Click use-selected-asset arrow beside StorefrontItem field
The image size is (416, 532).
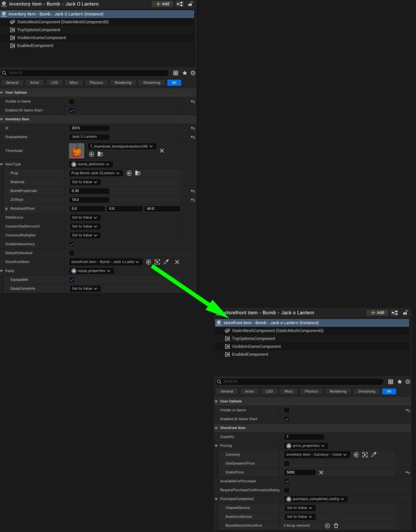click(x=148, y=262)
